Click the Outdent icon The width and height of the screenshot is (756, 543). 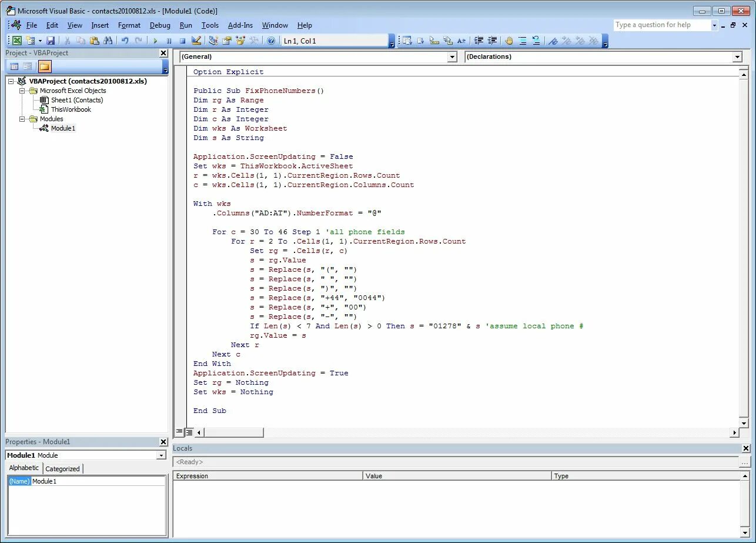coord(492,41)
